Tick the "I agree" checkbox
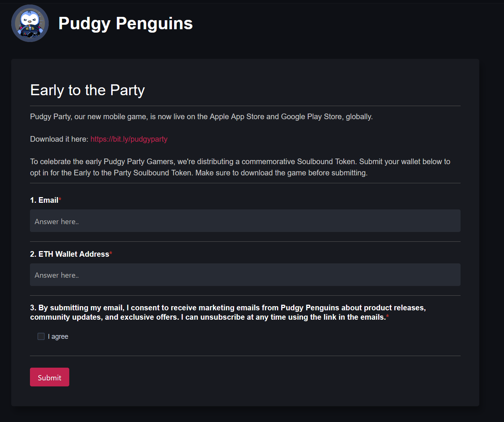 [x=41, y=337]
